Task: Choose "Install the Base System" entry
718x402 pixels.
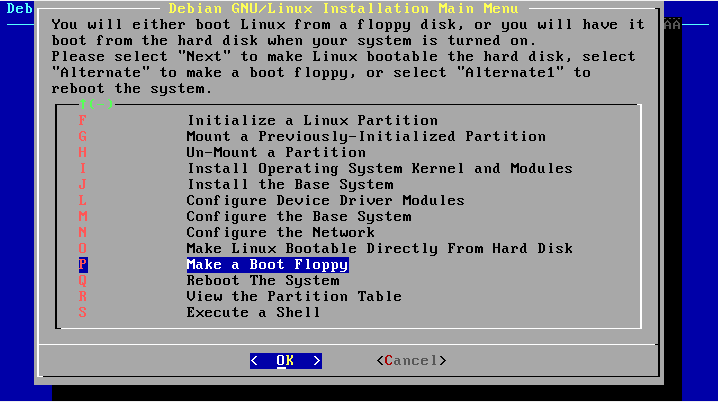Action: point(290,185)
